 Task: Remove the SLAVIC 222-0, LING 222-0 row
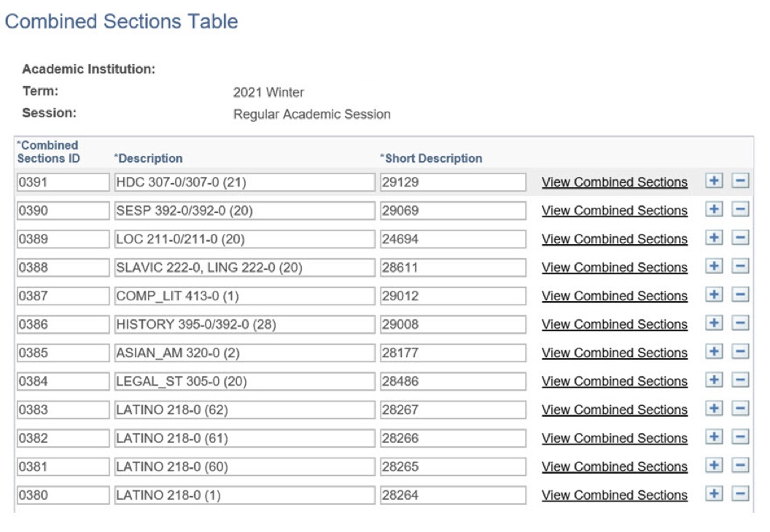pos(740,267)
